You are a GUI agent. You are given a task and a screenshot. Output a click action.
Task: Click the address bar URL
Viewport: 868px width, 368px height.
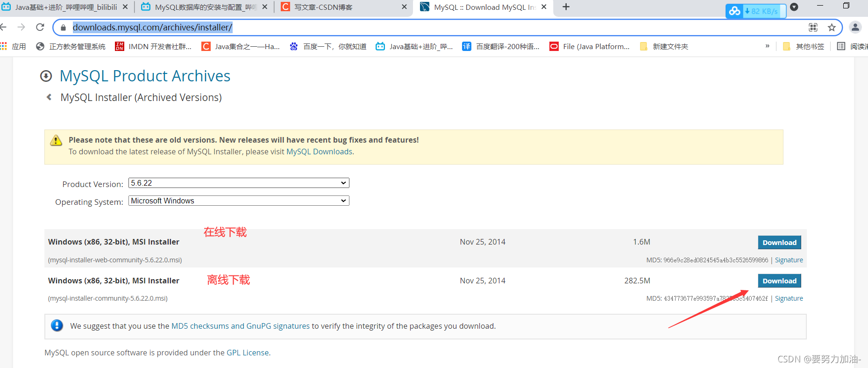[x=152, y=27]
